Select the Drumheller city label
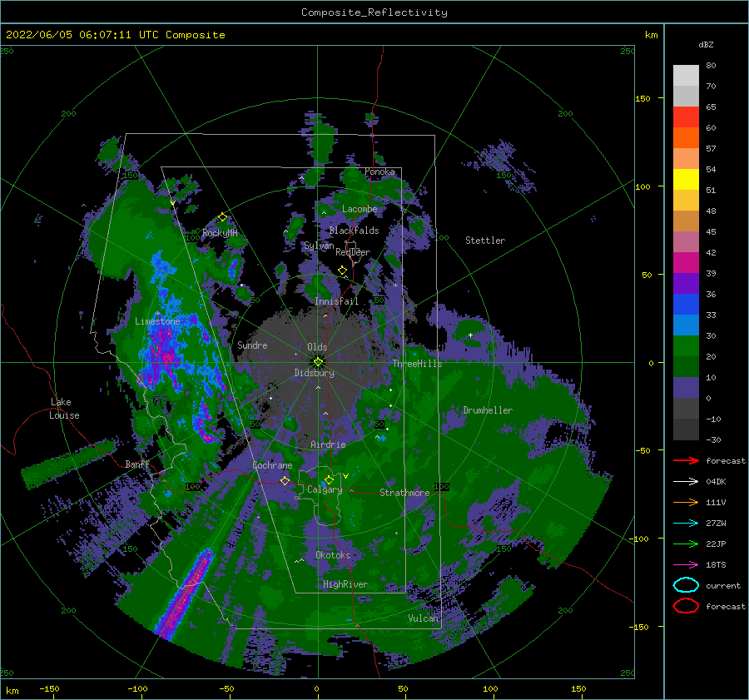This screenshot has height=700, width=749. pos(488,410)
